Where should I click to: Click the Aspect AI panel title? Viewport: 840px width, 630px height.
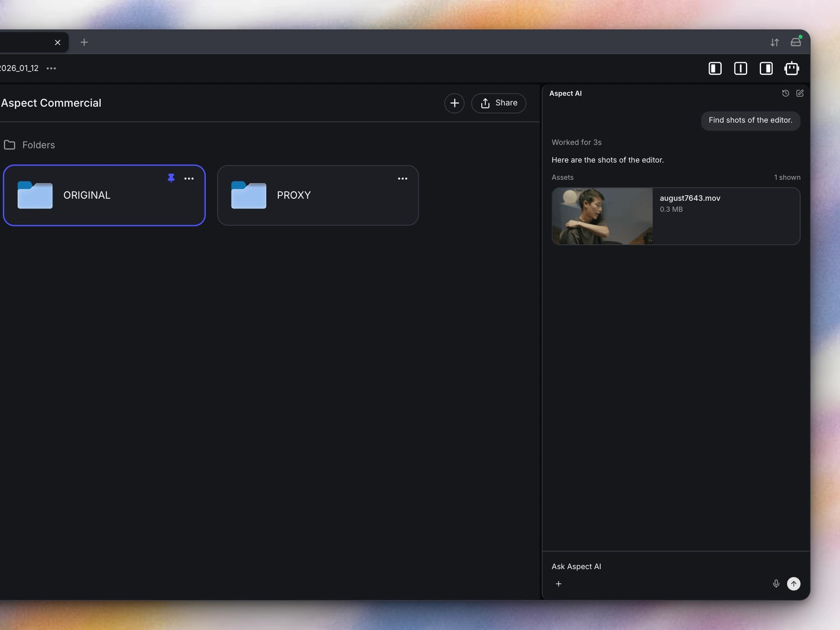[x=565, y=93]
